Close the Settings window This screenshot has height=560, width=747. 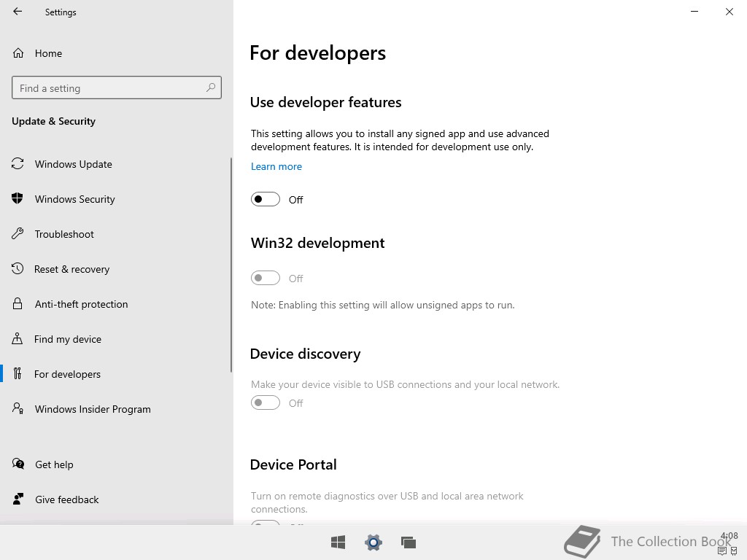coord(729,12)
